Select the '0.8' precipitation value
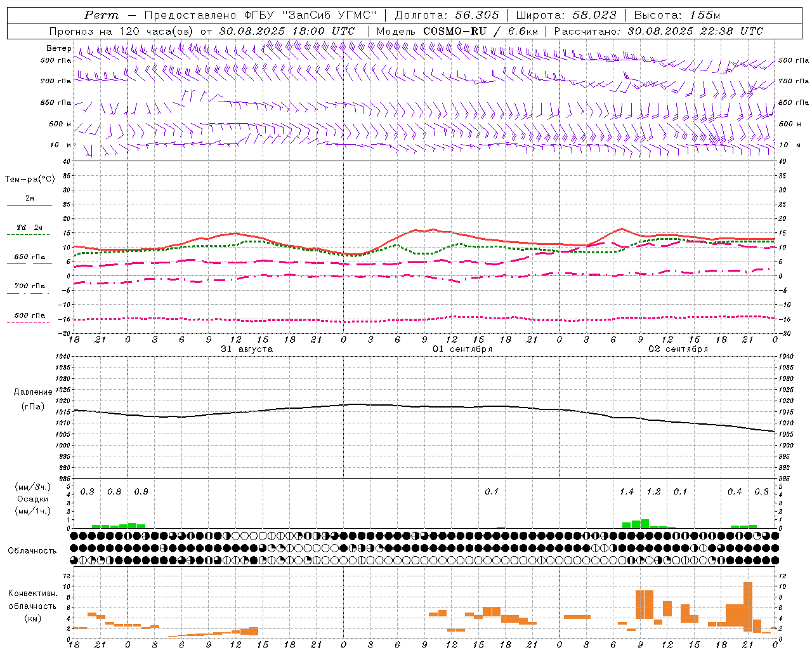 tap(114, 491)
